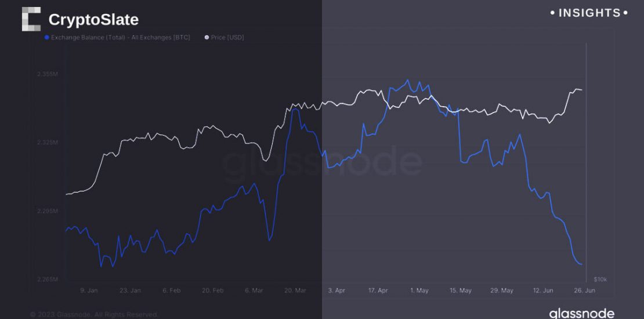Toggle the Price [USD] legend series
This screenshot has height=319, width=644.
[x=227, y=37]
